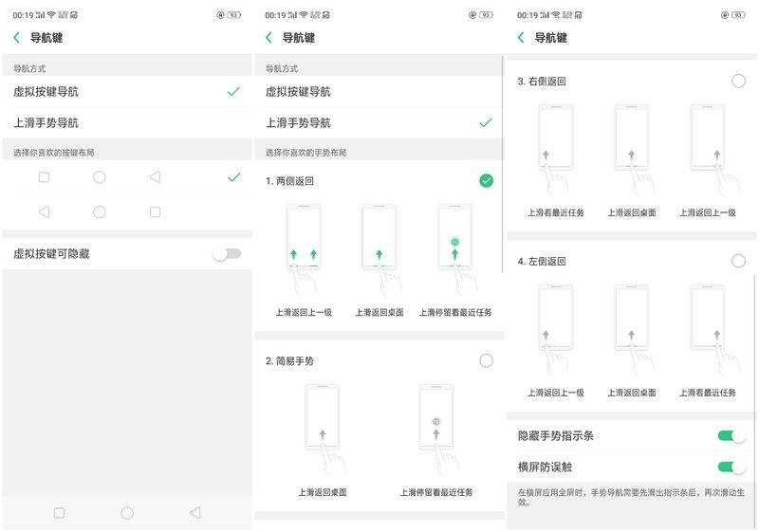Select 上滑手势导航 in the left screen
Image resolution: width=759 pixels, height=532 pixels.
(x=127, y=122)
